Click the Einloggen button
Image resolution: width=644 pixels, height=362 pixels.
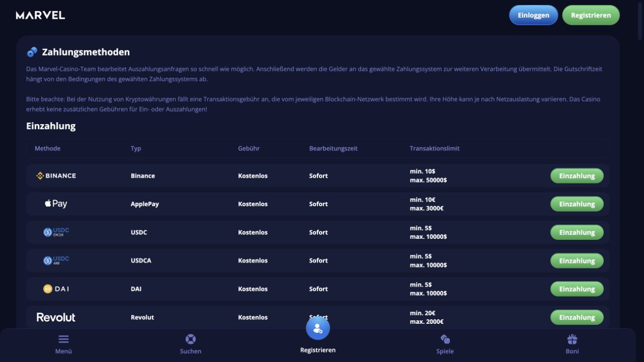[x=533, y=15]
